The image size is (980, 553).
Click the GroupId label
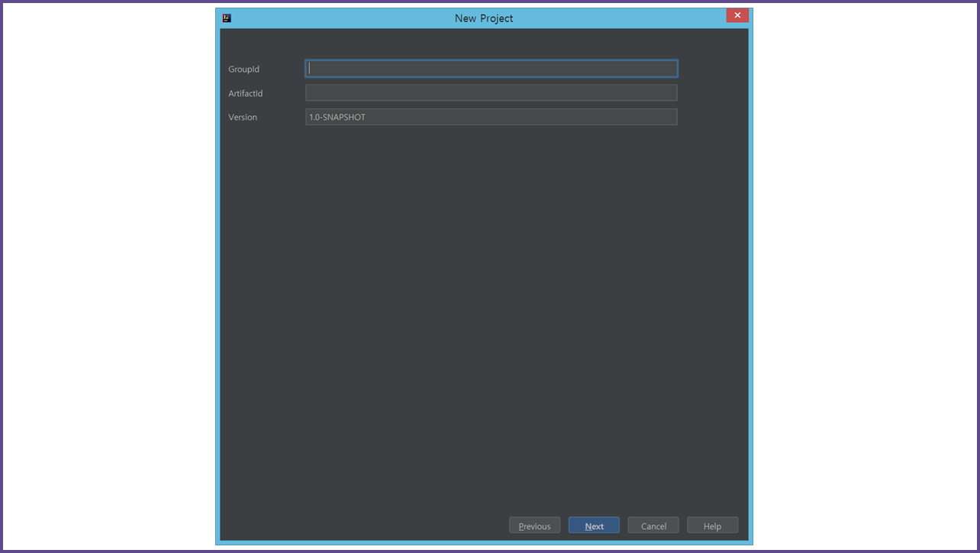tap(244, 70)
